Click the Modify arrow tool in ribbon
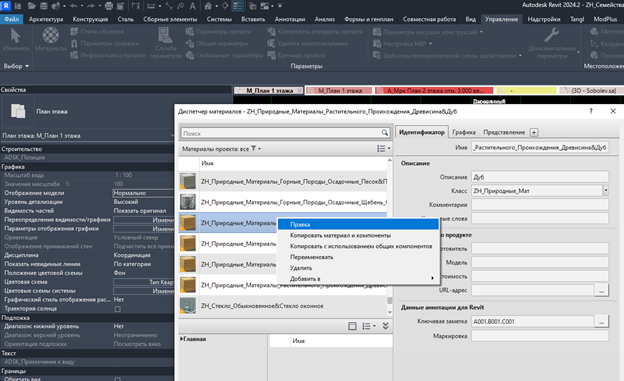The image size is (624, 381). pyautogui.click(x=16, y=36)
